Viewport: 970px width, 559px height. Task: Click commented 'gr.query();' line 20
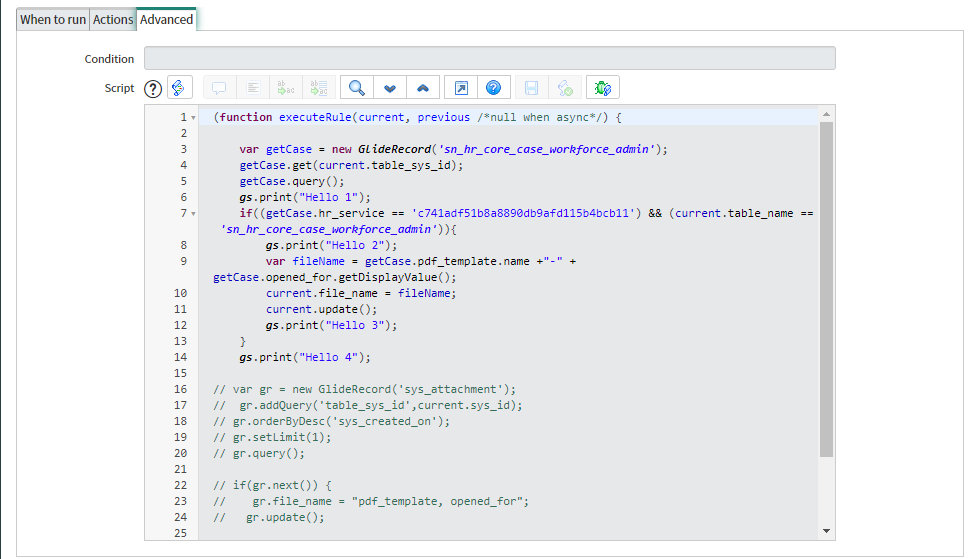coord(259,454)
